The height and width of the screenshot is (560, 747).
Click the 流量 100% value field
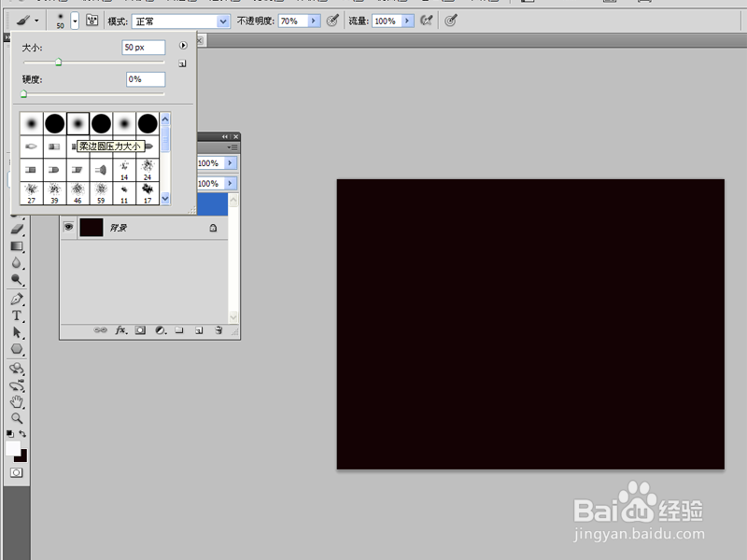tap(387, 21)
